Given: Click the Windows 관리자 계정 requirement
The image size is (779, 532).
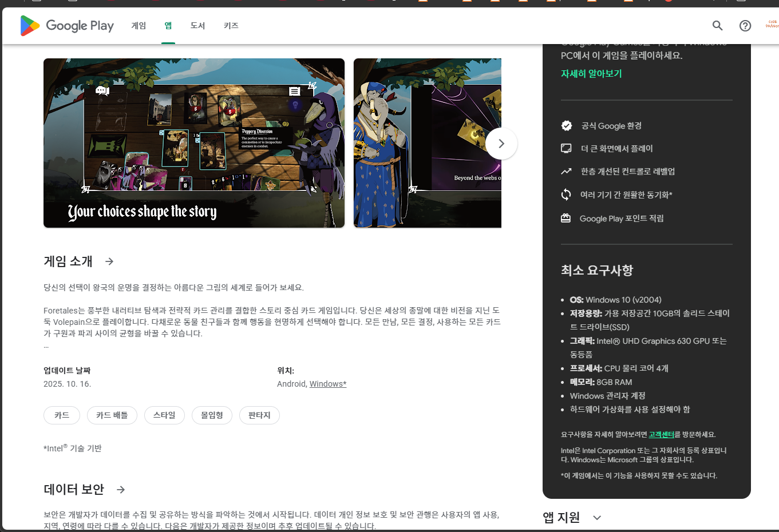Looking at the screenshot, I should pos(608,396).
